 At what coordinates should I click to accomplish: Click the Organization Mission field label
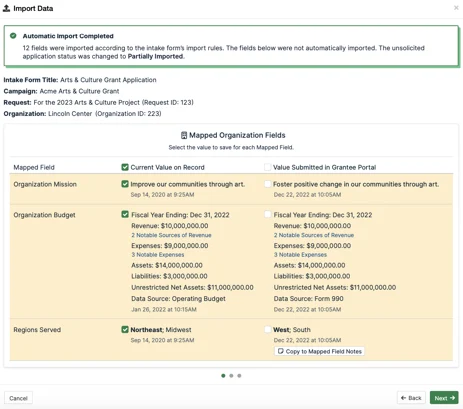pyautogui.click(x=45, y=184)
